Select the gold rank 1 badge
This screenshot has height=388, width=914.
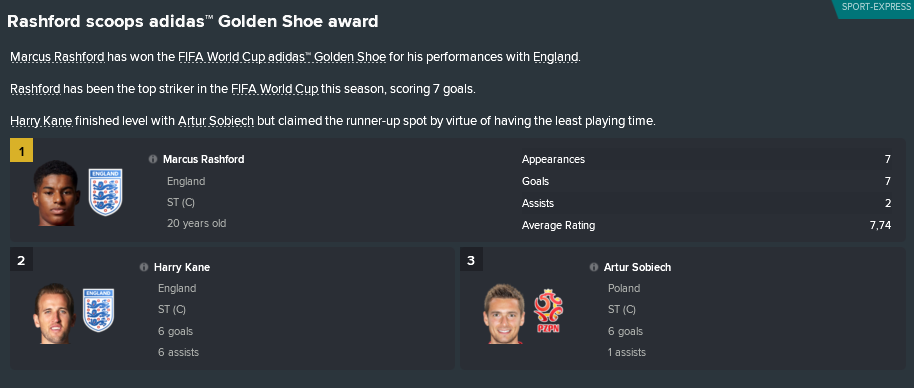(x=22, y=151)
